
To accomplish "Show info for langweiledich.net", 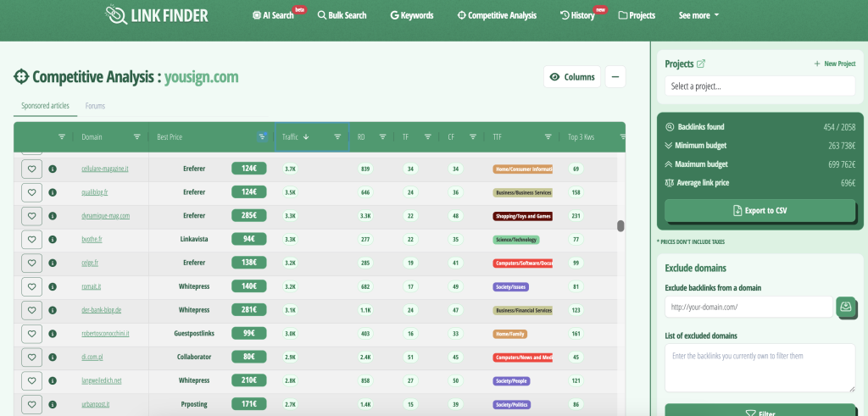I will click(x=53, y=381).
